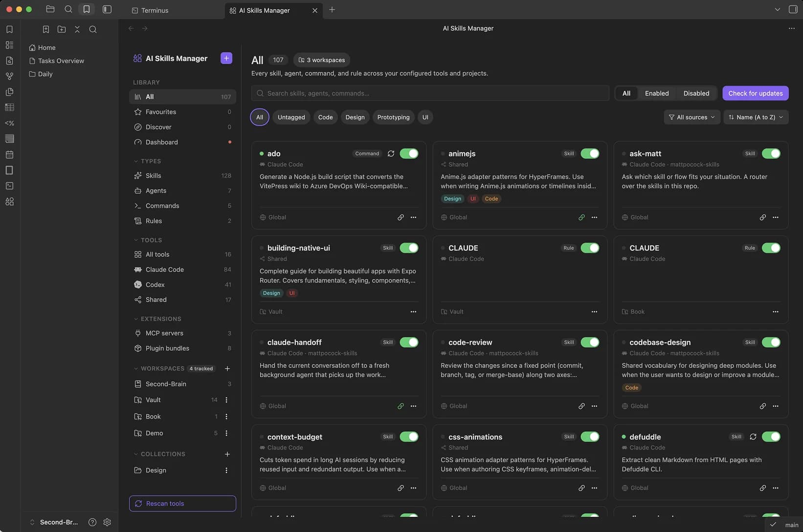Click link icon on codebase-design card
The image size is (803, 532).
[763, 406]
